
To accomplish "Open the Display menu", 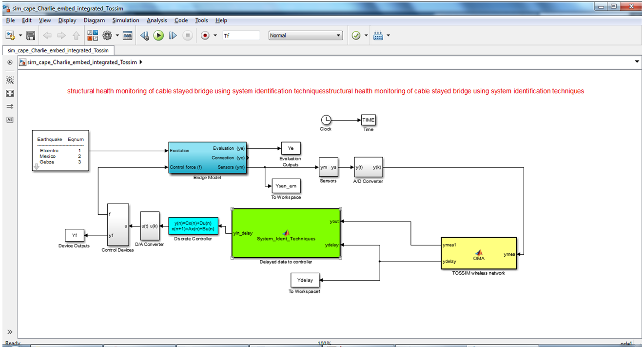I will [67, 20].
